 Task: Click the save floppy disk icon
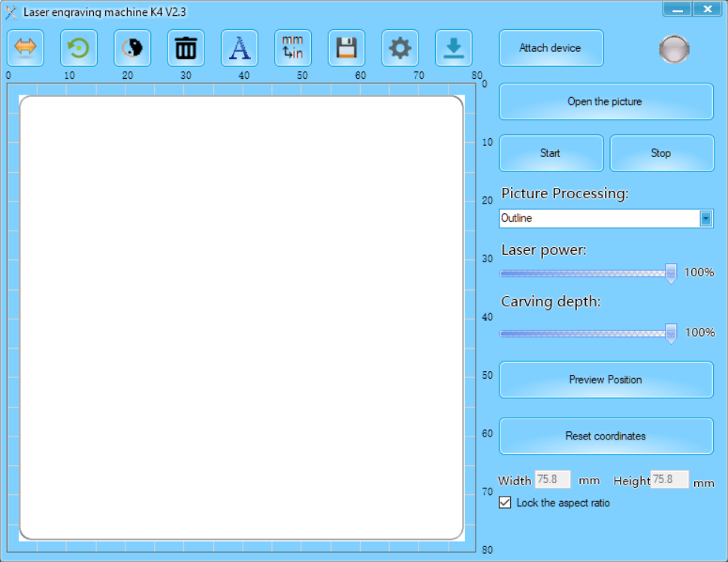346,47
